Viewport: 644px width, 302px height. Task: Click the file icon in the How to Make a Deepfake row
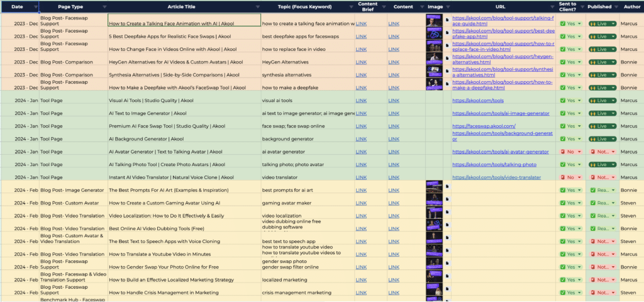(x=447, y=84)
